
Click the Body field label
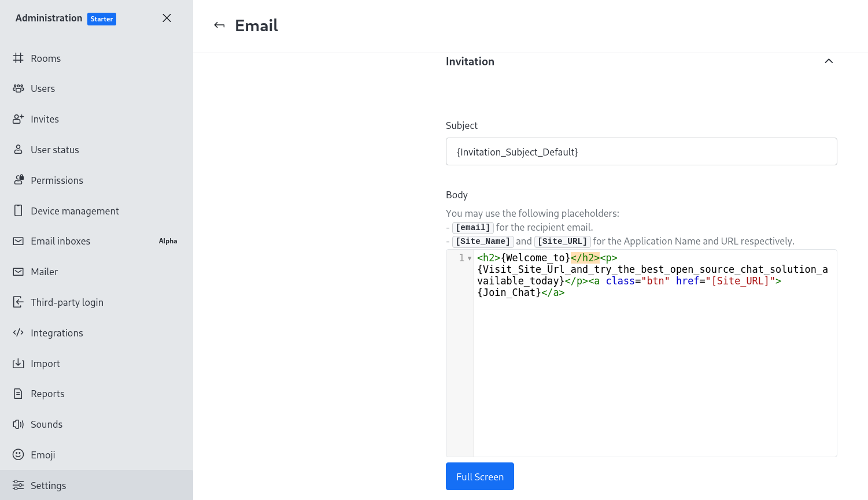(x=457, y=195)
